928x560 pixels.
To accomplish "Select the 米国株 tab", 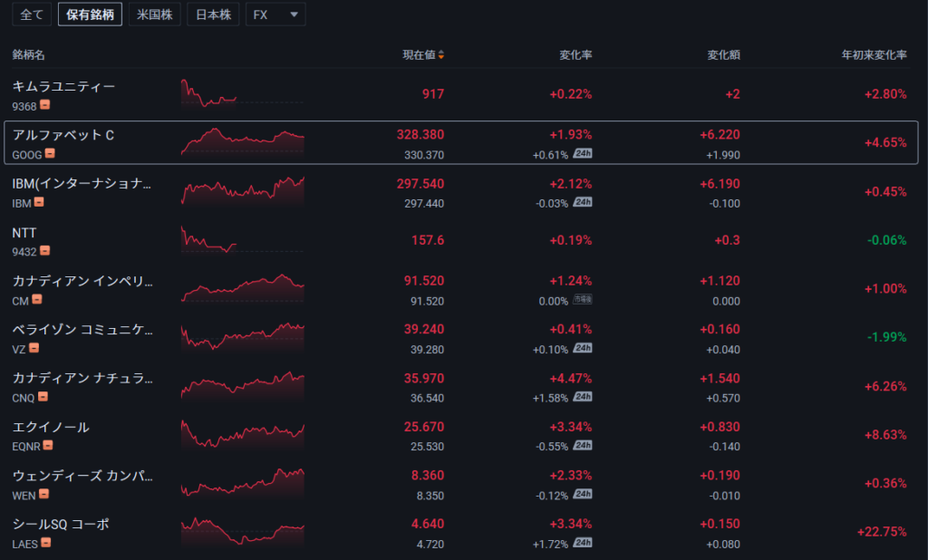I will [154, 14].
